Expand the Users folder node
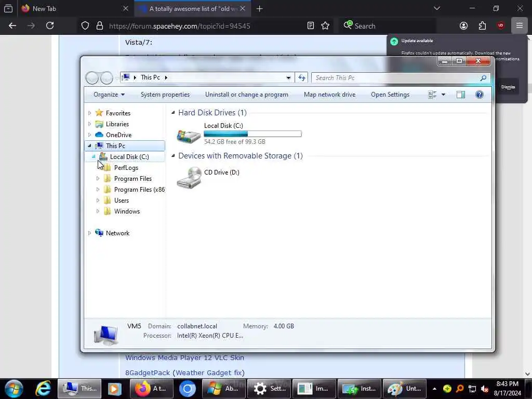Screen dimensions: 532x399 [98, 200]
